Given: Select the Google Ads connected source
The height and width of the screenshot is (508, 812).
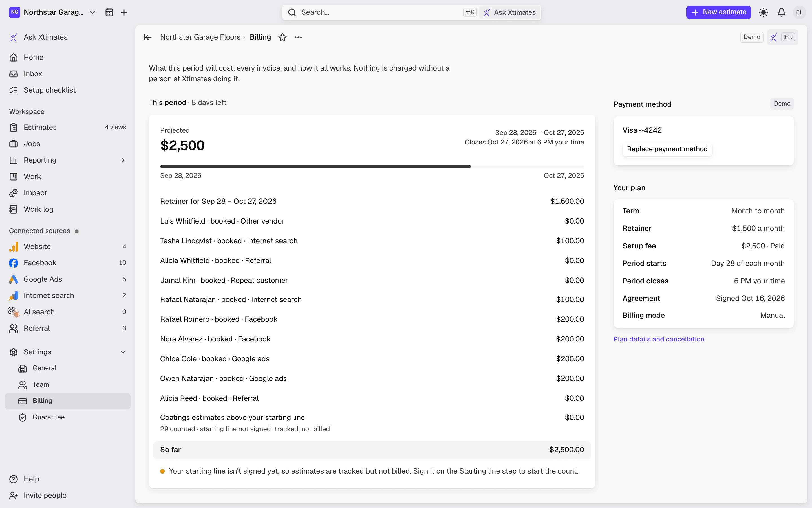Looking at the screenshot, I should pyautogui.click(x=67, y=279).
